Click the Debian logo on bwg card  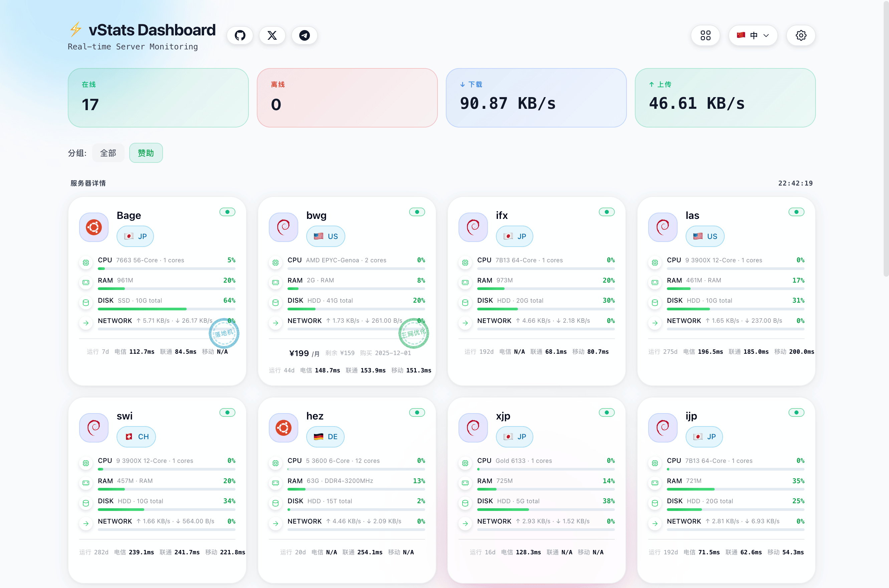(283, 227)
